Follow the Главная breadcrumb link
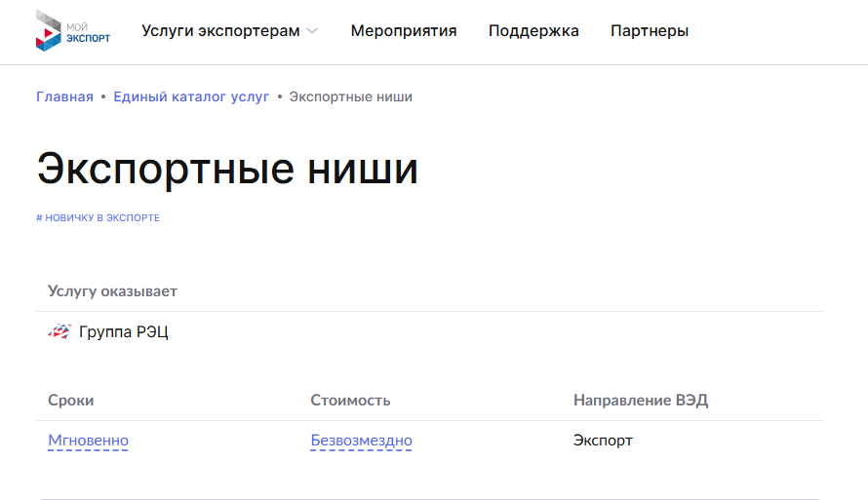The width and height of the screenshot is (868, 500). click(x=64, y=96)
